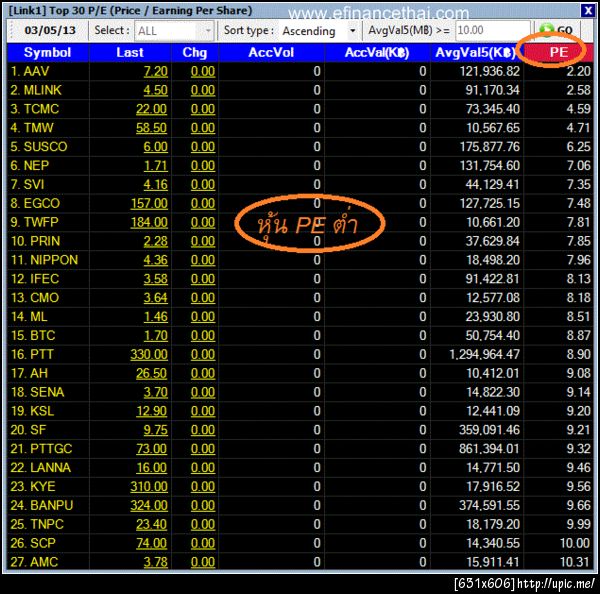The width and height of the screenshot is (600, 594).
Task: Click the Chg column header
Action: (195, 52)
